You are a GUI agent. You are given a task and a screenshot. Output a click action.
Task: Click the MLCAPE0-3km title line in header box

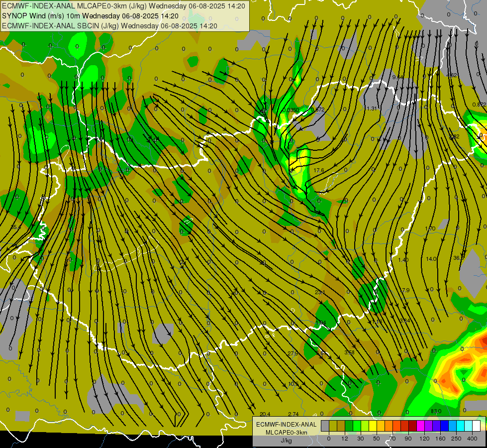pos(123,6)
